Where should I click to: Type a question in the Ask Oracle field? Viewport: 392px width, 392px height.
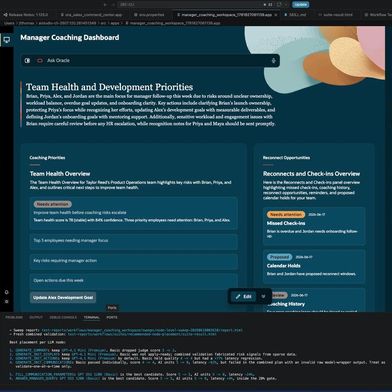[150, 61]
